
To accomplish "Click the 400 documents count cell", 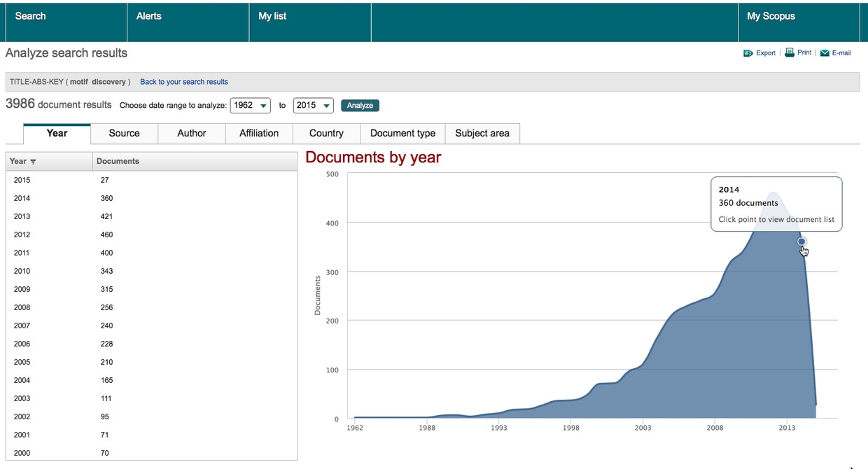I will tap(106, 253).
